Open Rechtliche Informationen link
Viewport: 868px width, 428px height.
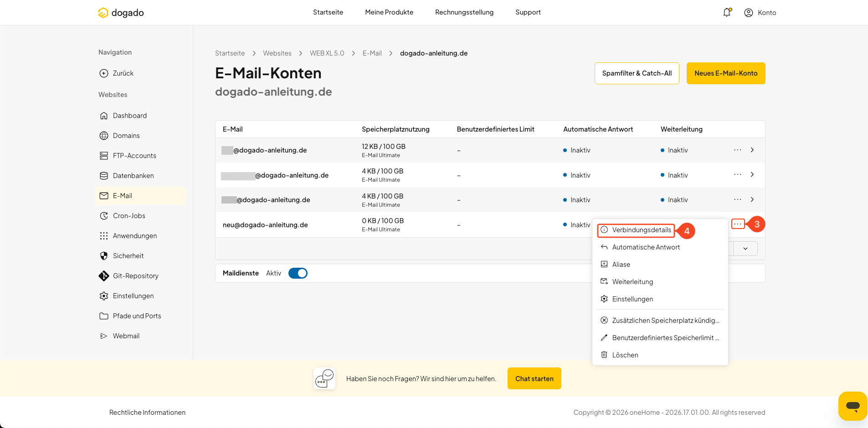(x=147, y=413)
